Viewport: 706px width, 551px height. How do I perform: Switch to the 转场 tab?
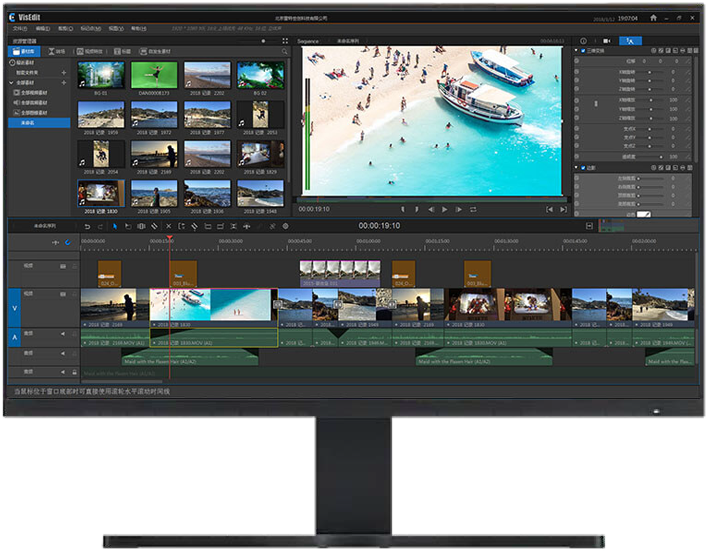click(58, 50)
